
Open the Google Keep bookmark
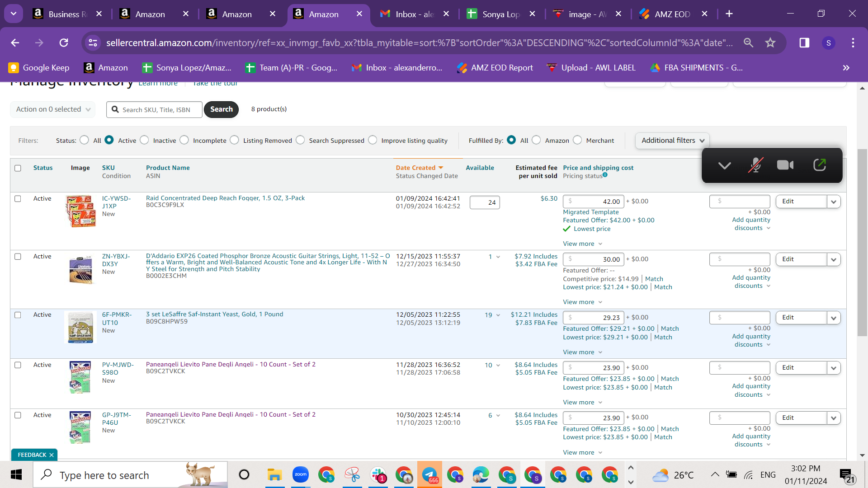(39, 68)
